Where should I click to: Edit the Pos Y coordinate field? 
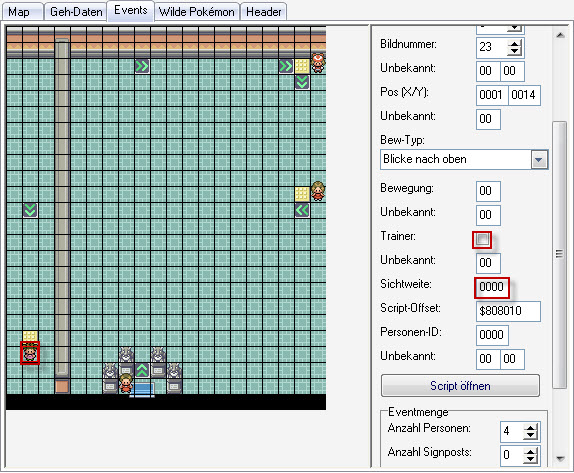pyautogui.click(x=524, y=95)
